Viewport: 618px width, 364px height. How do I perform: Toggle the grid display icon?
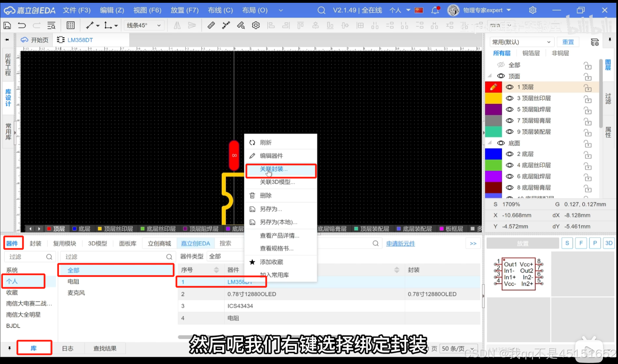click(x=71, y=25)
